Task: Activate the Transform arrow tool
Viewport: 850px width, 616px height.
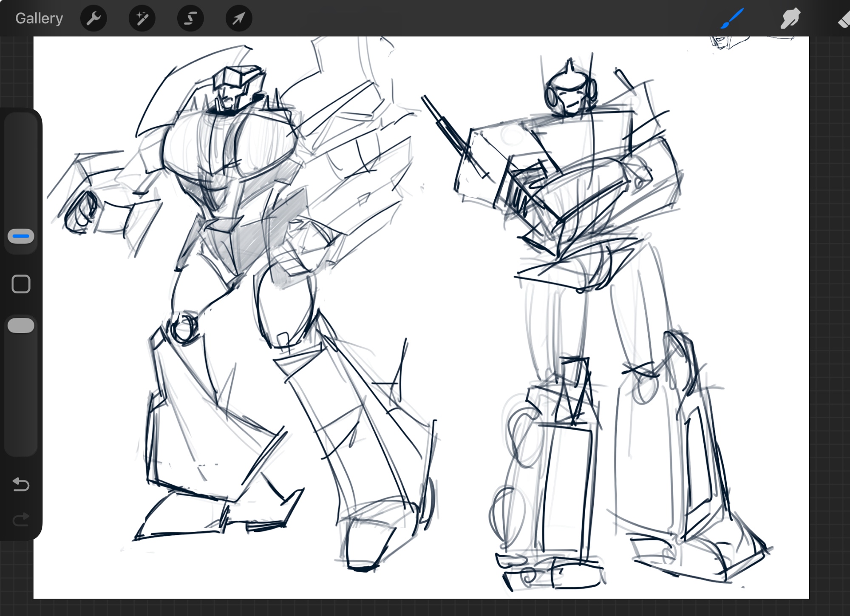Action: 239,18
